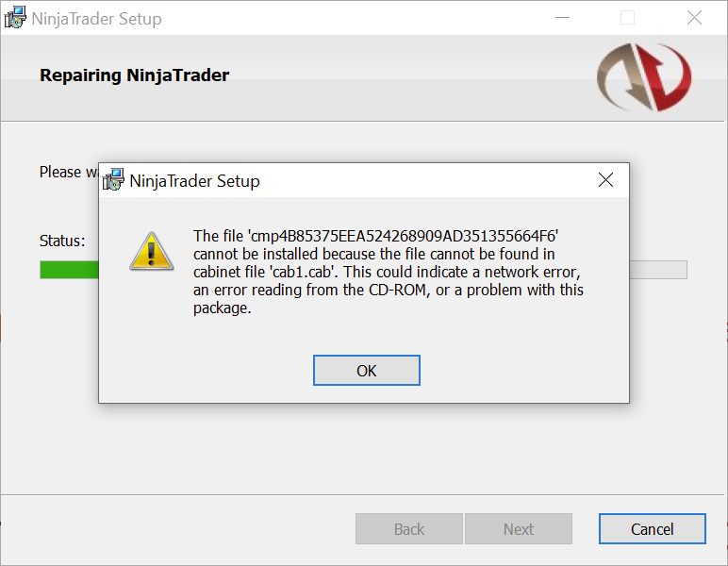Viewport: 728px width, 566px height.
Task: Click the yellow warning triangle icon
Action: click(x=152, y=251)
